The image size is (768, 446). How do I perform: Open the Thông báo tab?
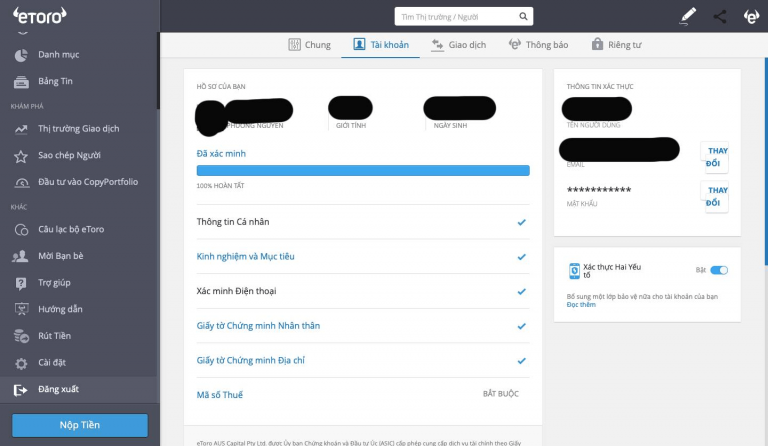(x=538, y=45)
